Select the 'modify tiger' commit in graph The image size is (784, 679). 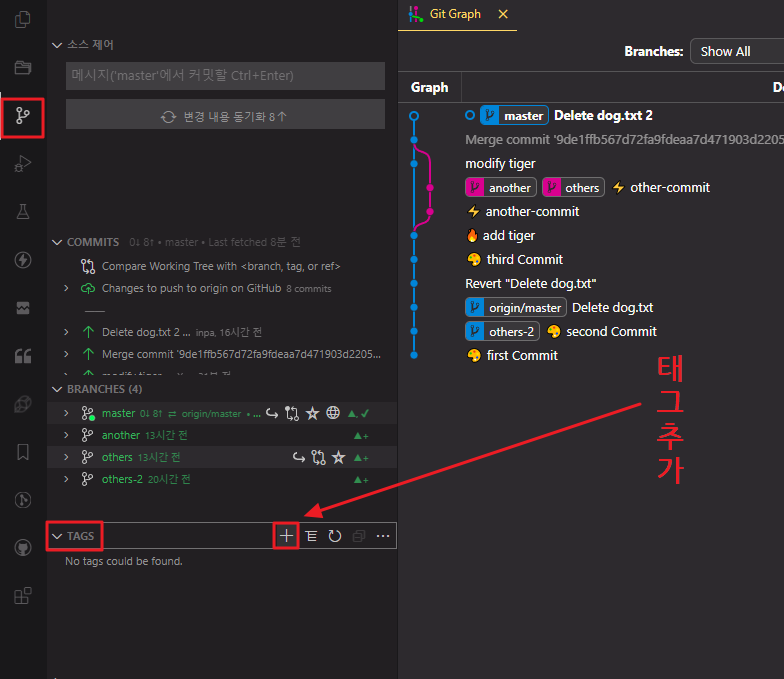500,164
